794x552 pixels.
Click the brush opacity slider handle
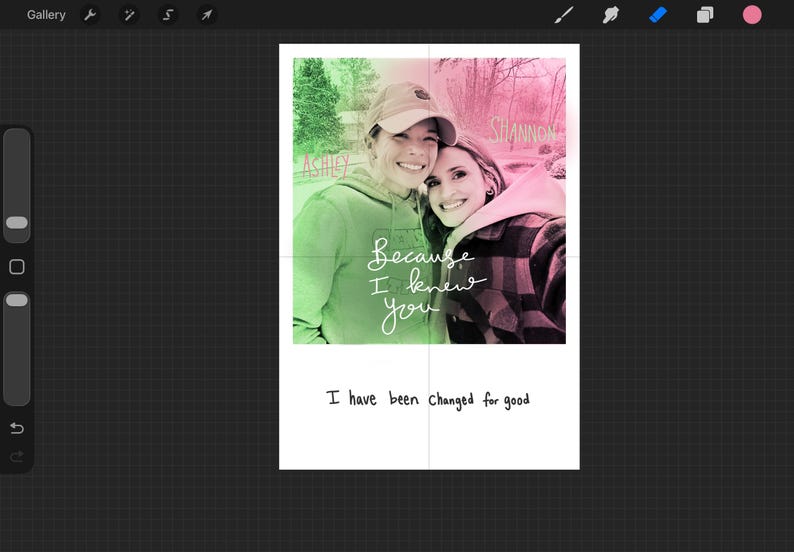click(17, 300)
